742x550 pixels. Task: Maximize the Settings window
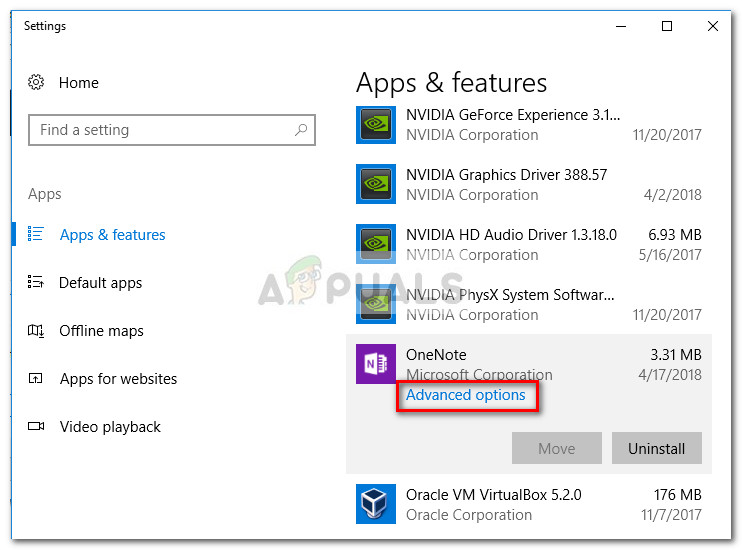click(667, 27)
